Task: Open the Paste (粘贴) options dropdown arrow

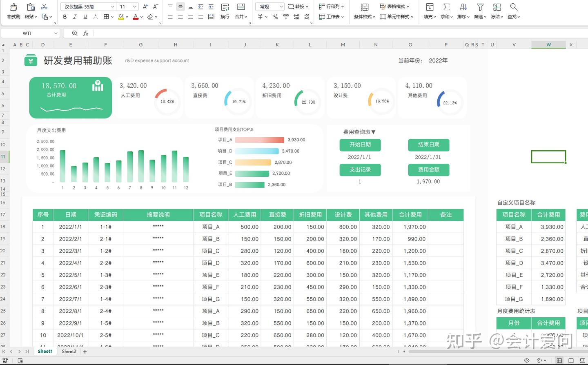Action: pyautogui.click(x=36, y=17)
